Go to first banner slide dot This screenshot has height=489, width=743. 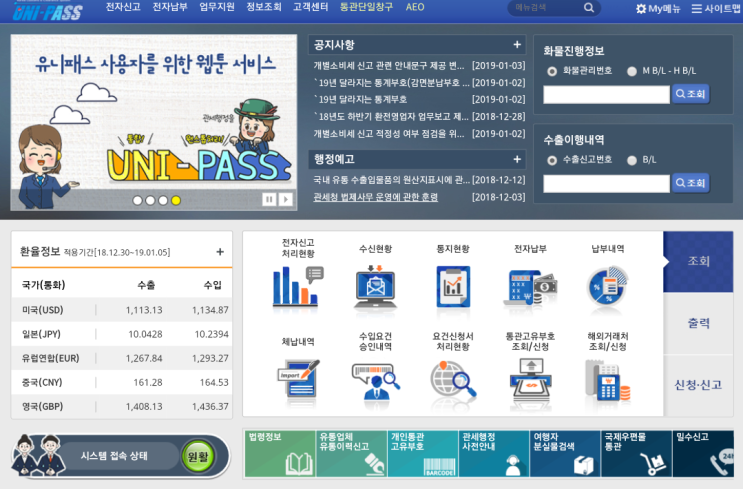[x=137, y=200]
